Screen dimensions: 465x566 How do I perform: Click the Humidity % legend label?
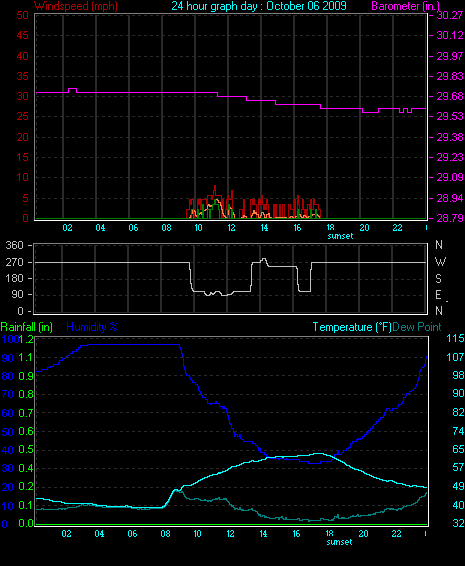(92, 327)
